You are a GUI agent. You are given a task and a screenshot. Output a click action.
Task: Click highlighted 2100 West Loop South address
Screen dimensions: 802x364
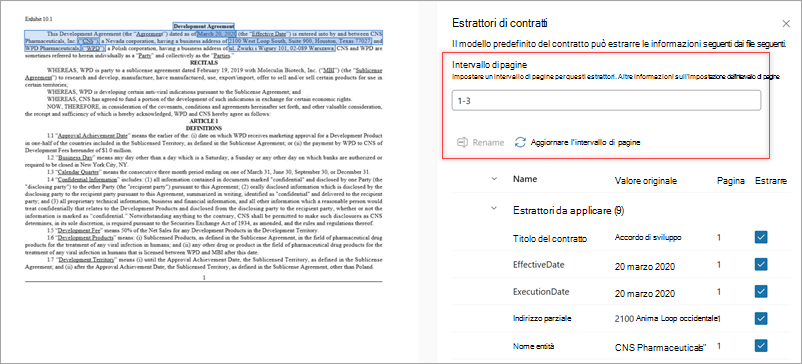click(299, 40)
